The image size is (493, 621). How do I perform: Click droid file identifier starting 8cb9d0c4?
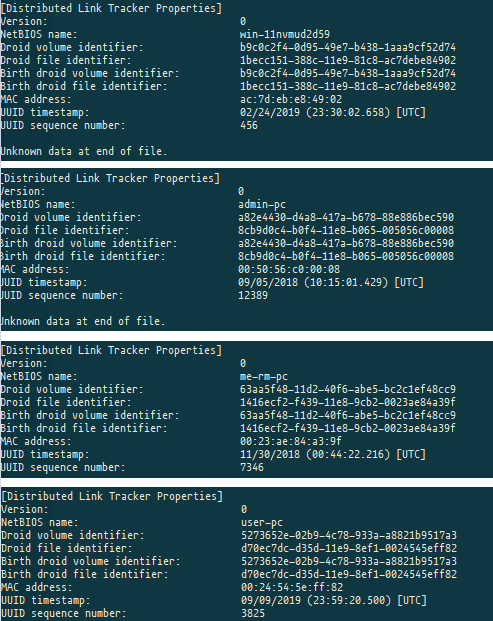point(346,230)
